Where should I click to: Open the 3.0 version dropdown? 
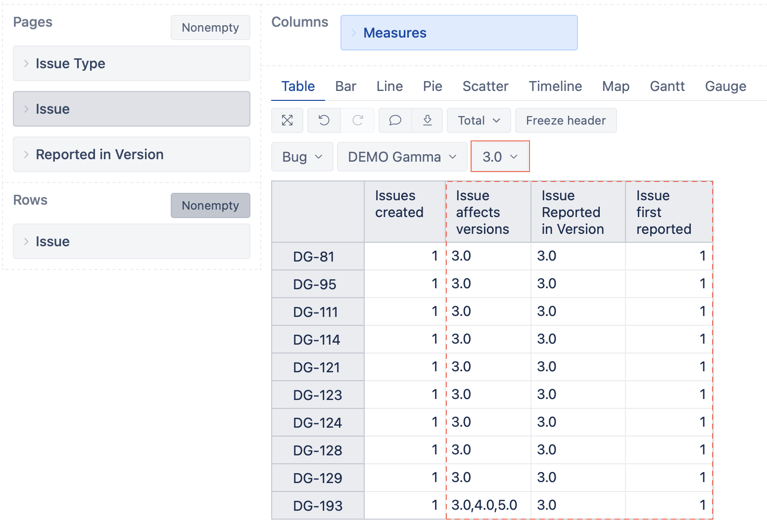click(x=500, y=157)
